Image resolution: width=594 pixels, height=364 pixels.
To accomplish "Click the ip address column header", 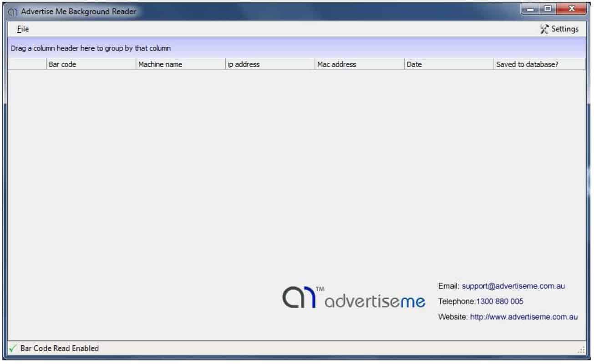I will point(270,64).
